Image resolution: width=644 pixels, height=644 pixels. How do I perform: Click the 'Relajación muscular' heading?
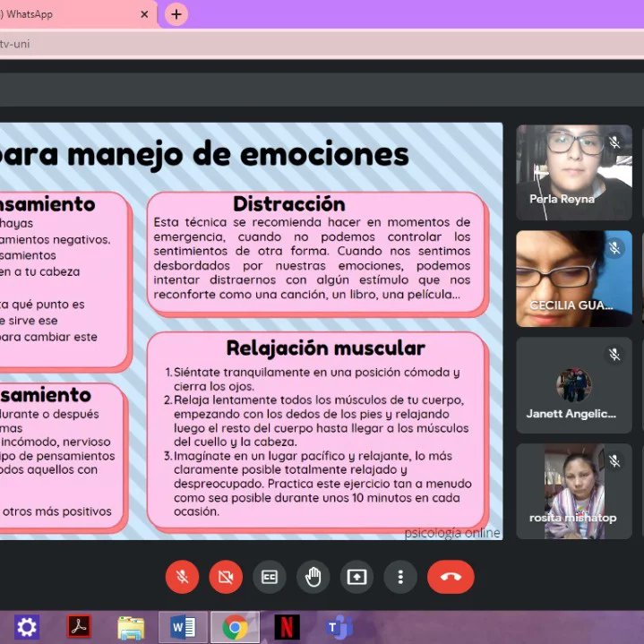pos(326,348)
